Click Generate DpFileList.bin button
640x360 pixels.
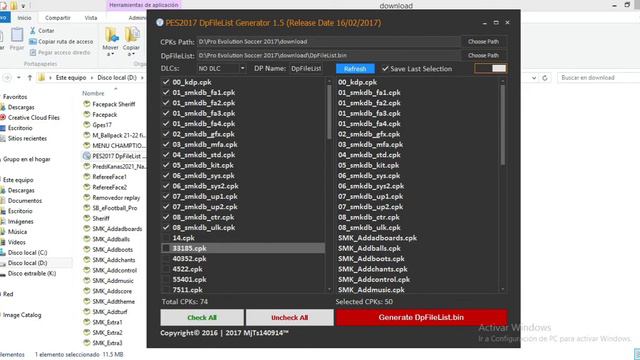coord(421,318)
